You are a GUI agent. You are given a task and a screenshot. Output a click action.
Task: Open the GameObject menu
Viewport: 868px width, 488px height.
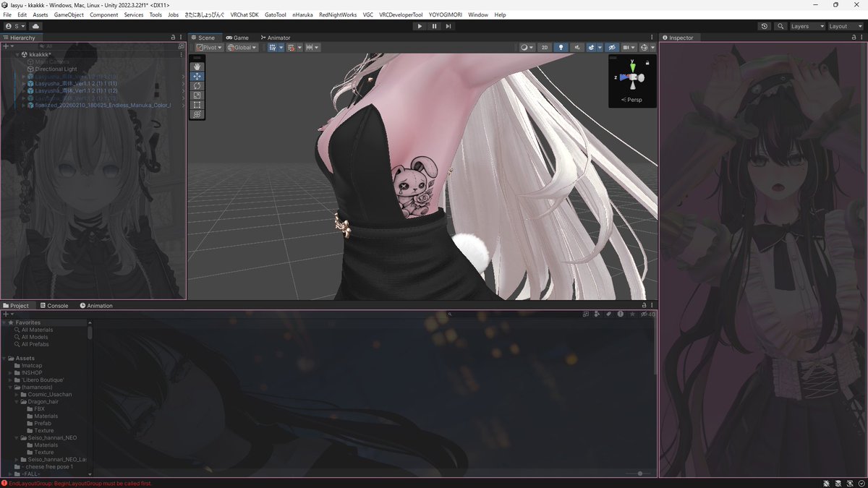(69, 14)
